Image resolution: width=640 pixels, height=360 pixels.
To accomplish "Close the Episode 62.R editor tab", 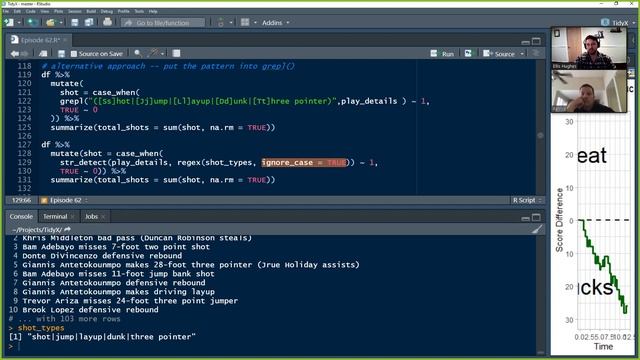I will point(65,40).
